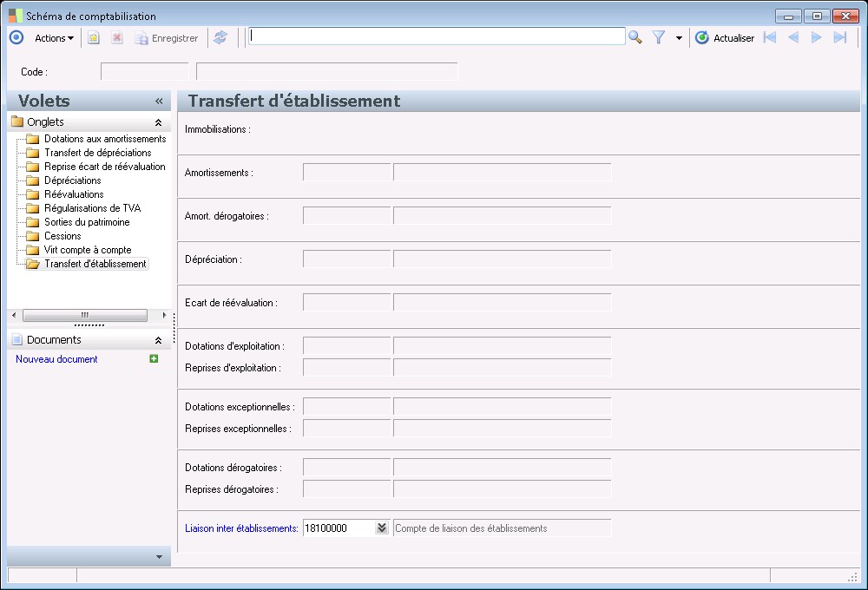The height and width of the screenshot is (590, 868).
Task: Click the filter funnel icon
Action: pyautogui.click(x=658, y=37)
